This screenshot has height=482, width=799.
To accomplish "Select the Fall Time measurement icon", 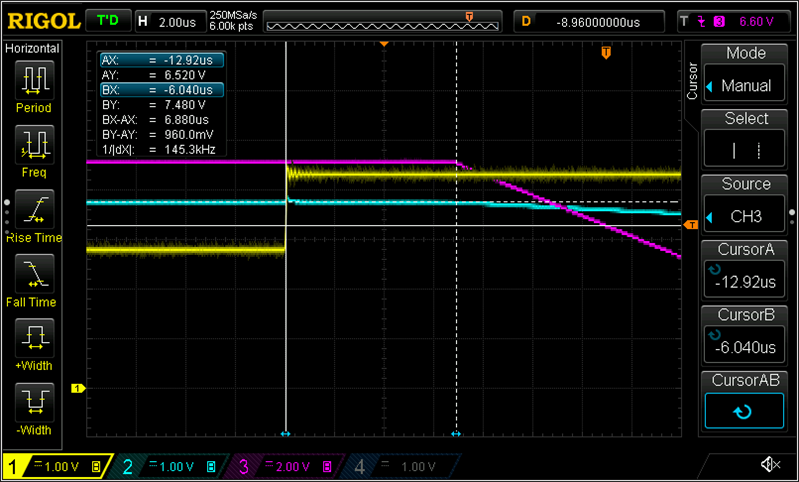I will click(33, 273).
